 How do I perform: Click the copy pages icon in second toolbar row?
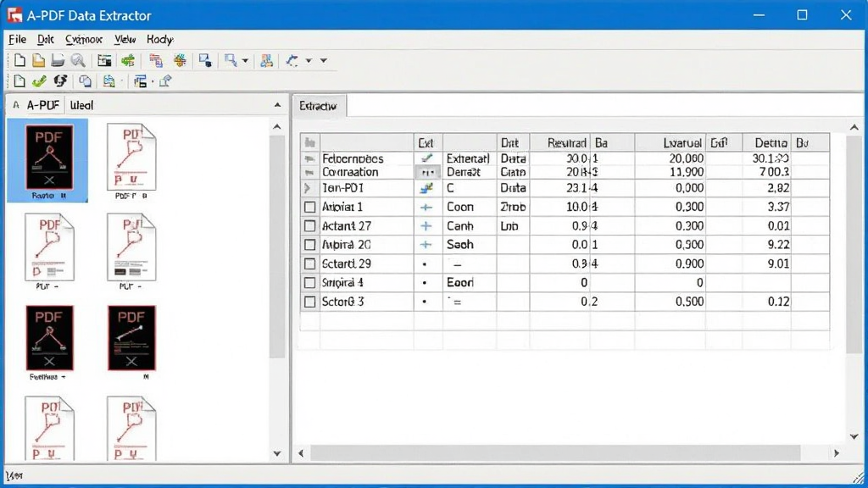[85, 81]
